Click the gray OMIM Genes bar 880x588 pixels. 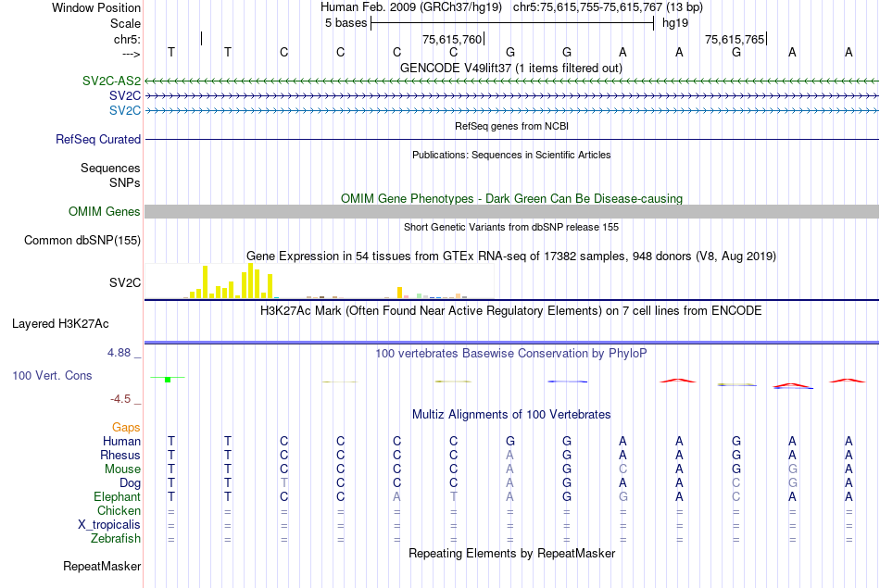pyautogui.click(x=511, y=211)
